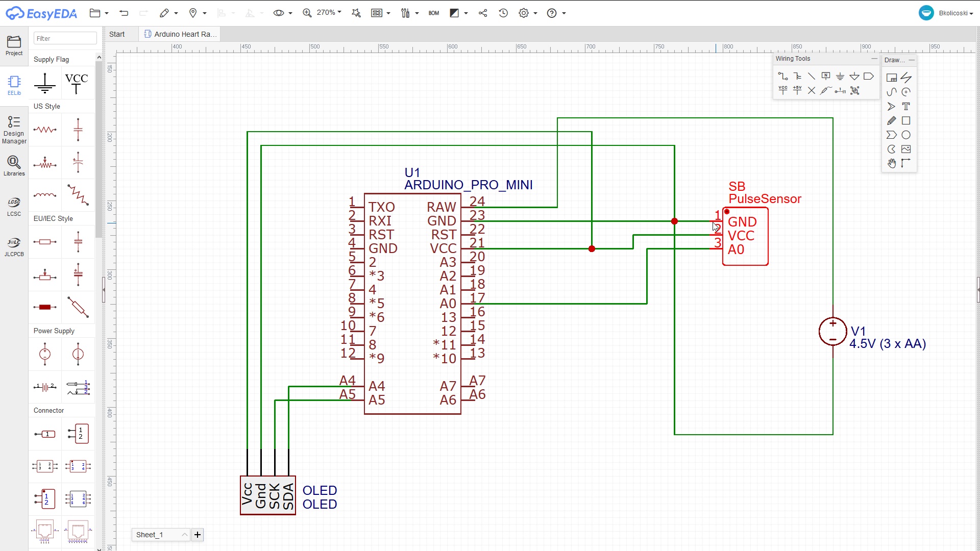Open the Design Manager panel

(14, 130)
